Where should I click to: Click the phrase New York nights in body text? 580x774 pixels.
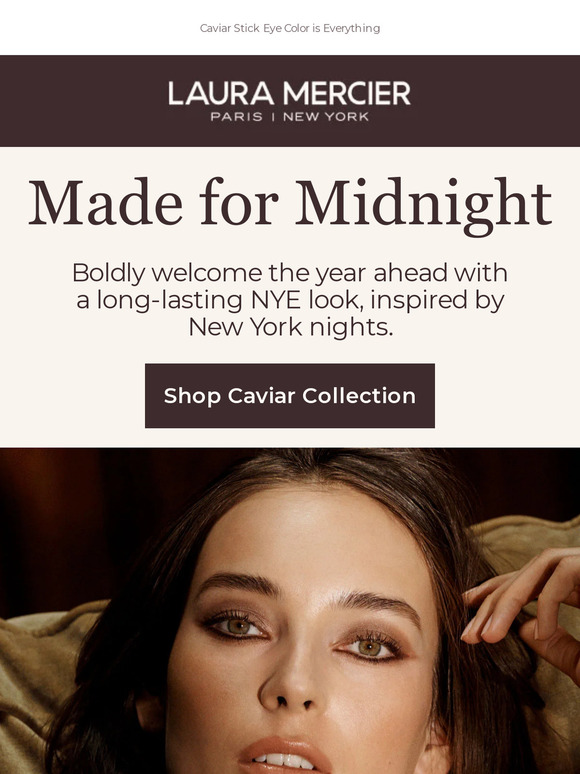point(290,327)
